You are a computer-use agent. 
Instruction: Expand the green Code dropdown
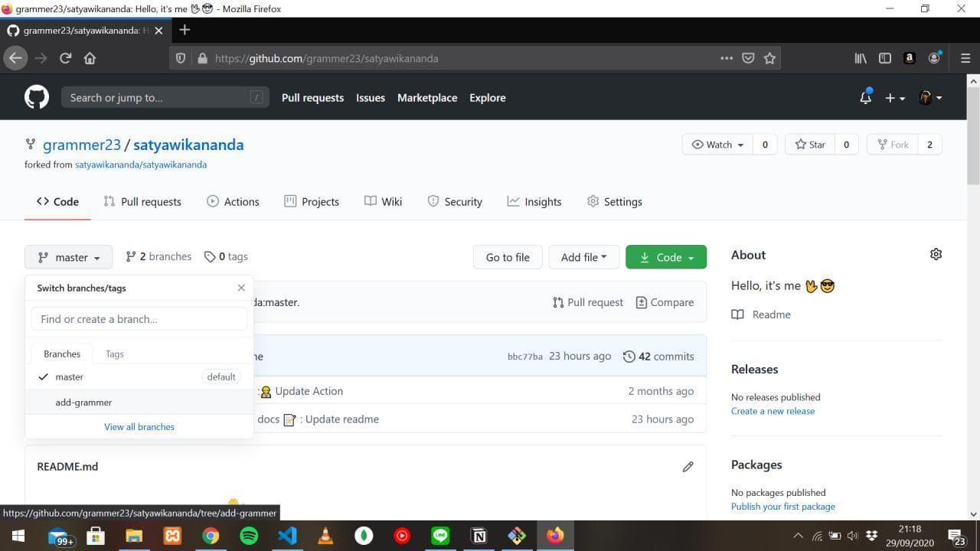click(x=666, y=257)
